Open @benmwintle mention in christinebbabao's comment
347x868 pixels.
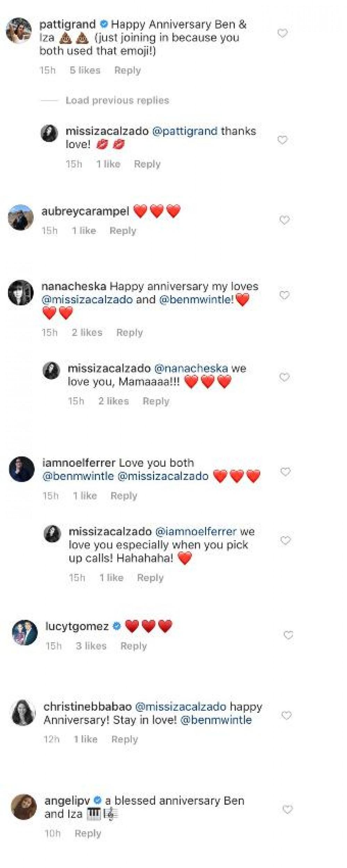[216, 720]
